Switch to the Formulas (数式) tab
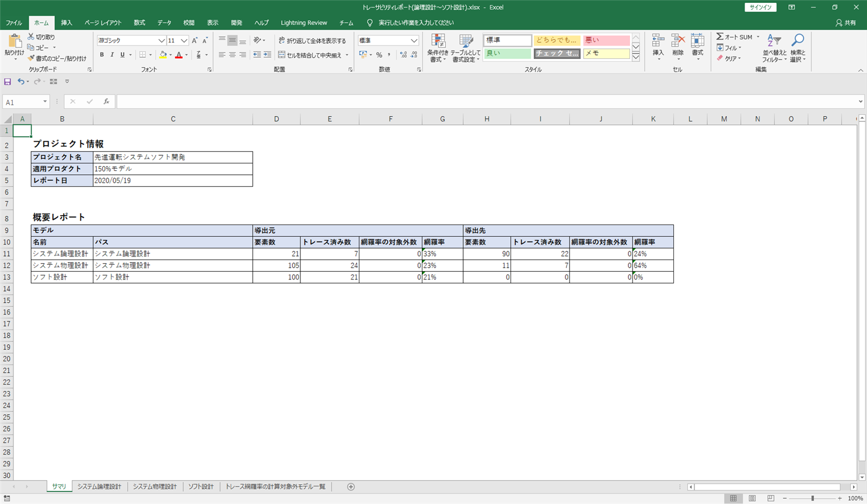Image resolution: width=867 pixels, height=504 pixels. [139, 23]
